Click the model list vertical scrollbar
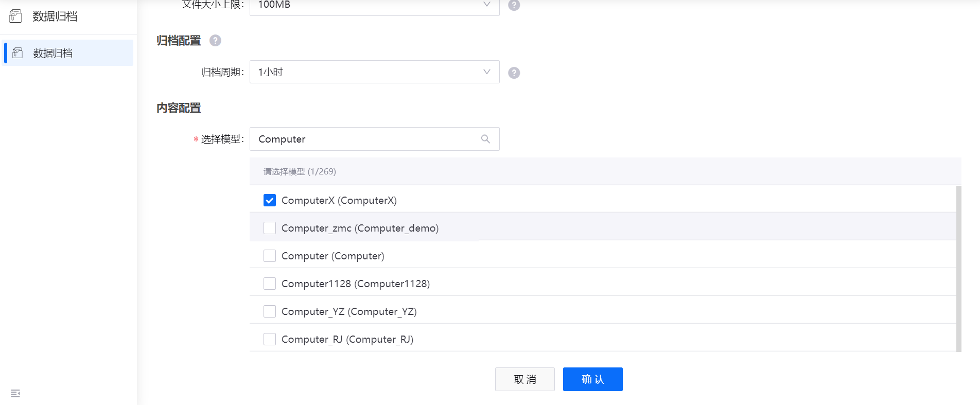 pos(958,268)
